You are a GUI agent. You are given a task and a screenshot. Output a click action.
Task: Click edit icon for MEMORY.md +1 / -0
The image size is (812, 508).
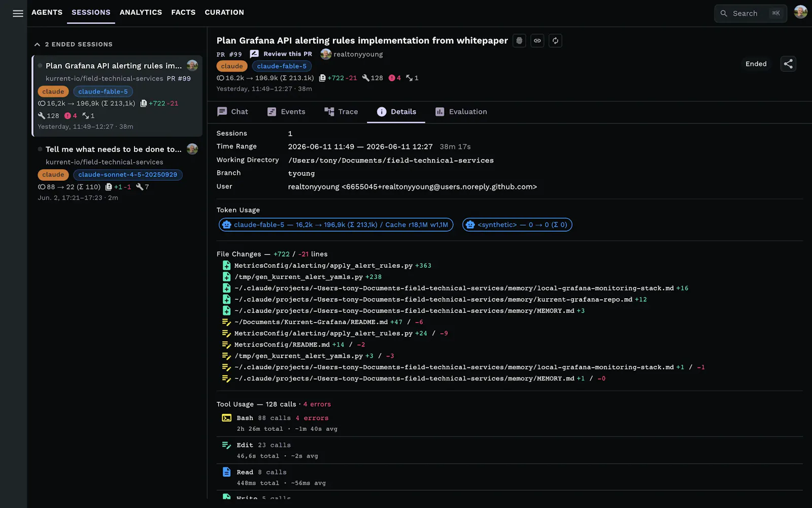tap(226, 378)
